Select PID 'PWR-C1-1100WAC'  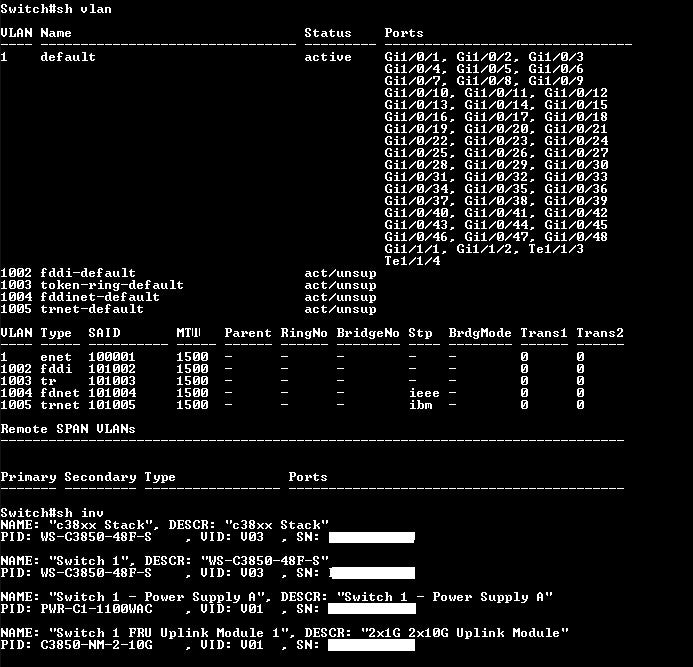[96, 609]
